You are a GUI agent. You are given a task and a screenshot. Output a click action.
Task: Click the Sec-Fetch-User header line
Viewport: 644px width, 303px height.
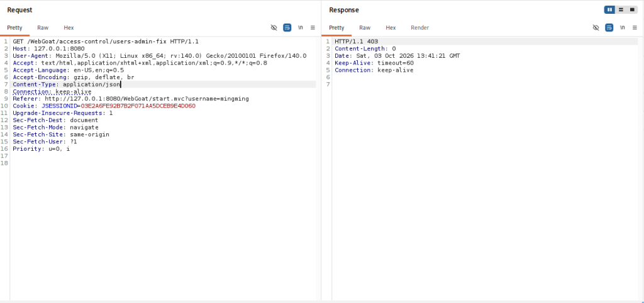45,141
